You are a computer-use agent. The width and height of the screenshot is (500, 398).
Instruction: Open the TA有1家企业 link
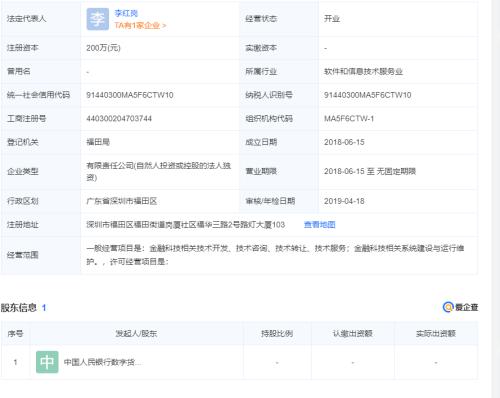[140, 25]
